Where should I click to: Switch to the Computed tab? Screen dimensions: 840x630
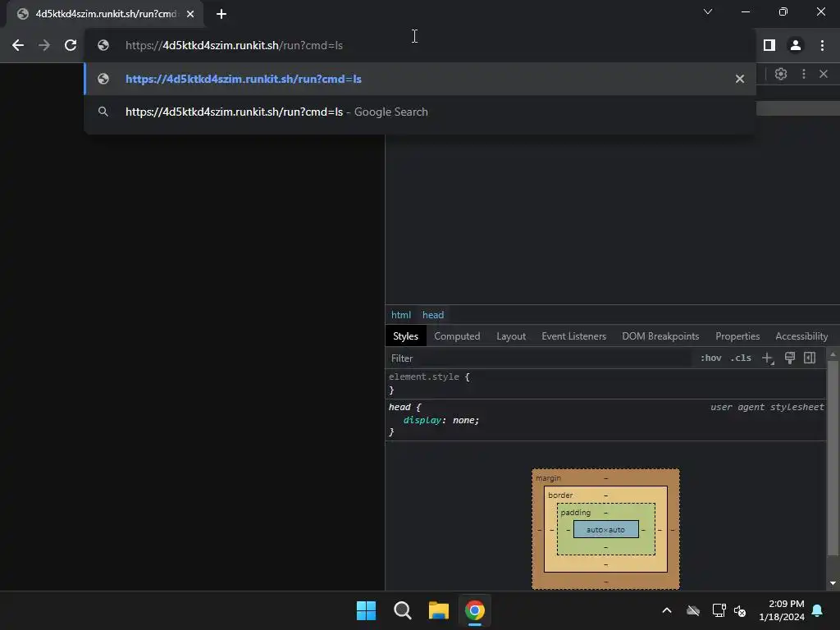click(x=457, y=336)
